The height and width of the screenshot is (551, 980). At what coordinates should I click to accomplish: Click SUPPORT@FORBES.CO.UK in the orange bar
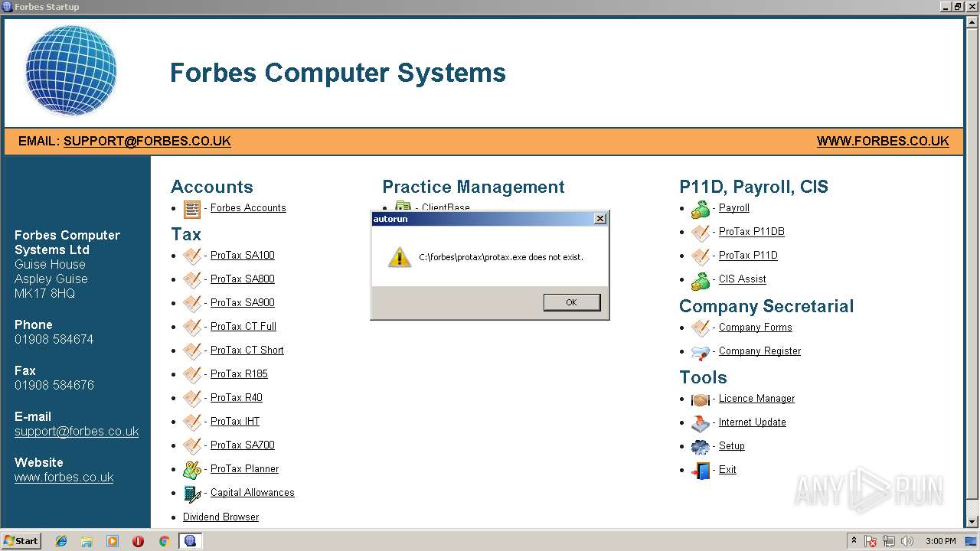pos(147,142)
